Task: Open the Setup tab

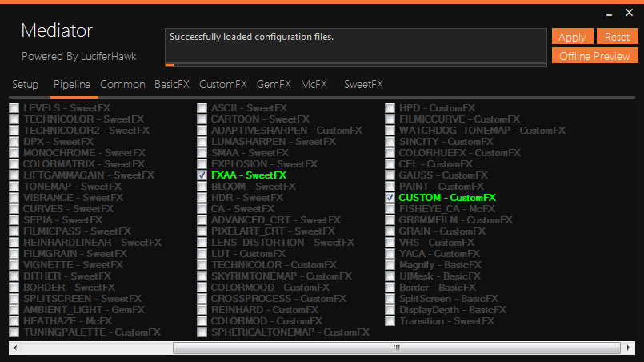Action: 25,85
